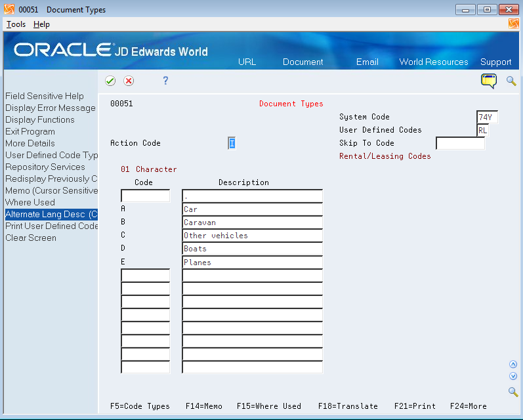Select User Defined Code Types
523x420 pixels.
pyautogui.click(x=51, y=155)
